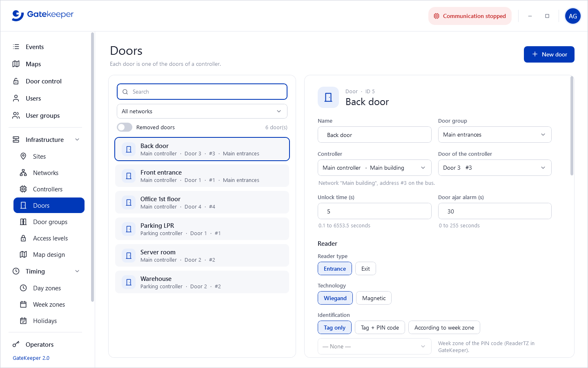Click the GateKeeper 2.0 link
588x368 pixels.
pos(31,358)
